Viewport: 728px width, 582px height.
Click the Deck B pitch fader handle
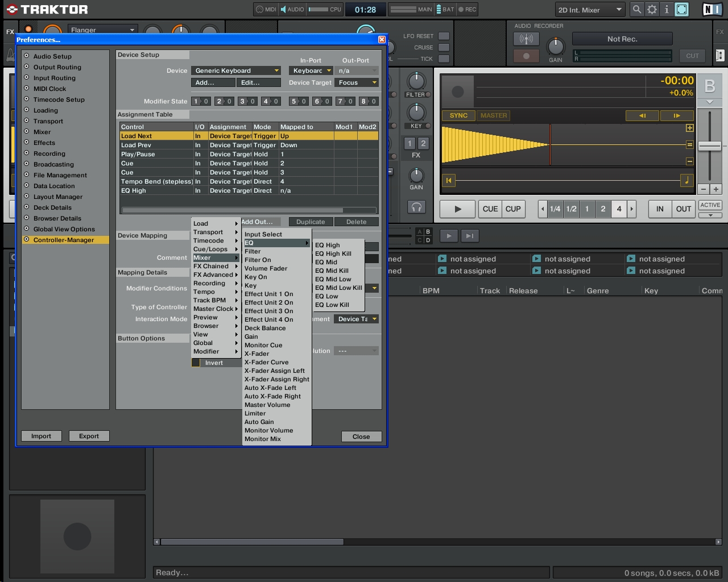(x=709, y=146)
